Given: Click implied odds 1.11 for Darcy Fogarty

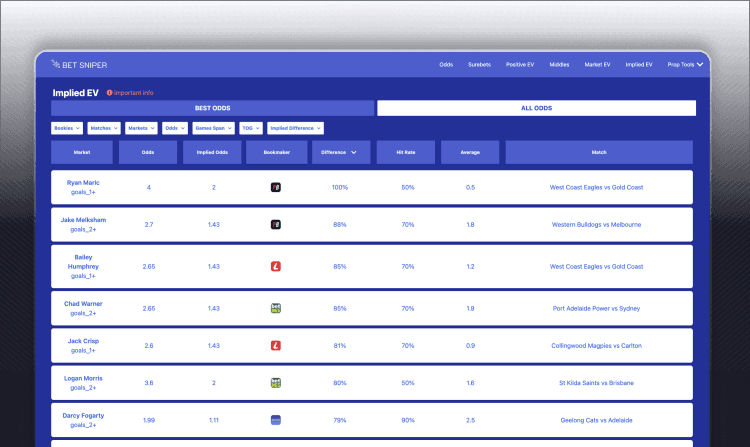Looking at the screenshot, I should [214, 420].
